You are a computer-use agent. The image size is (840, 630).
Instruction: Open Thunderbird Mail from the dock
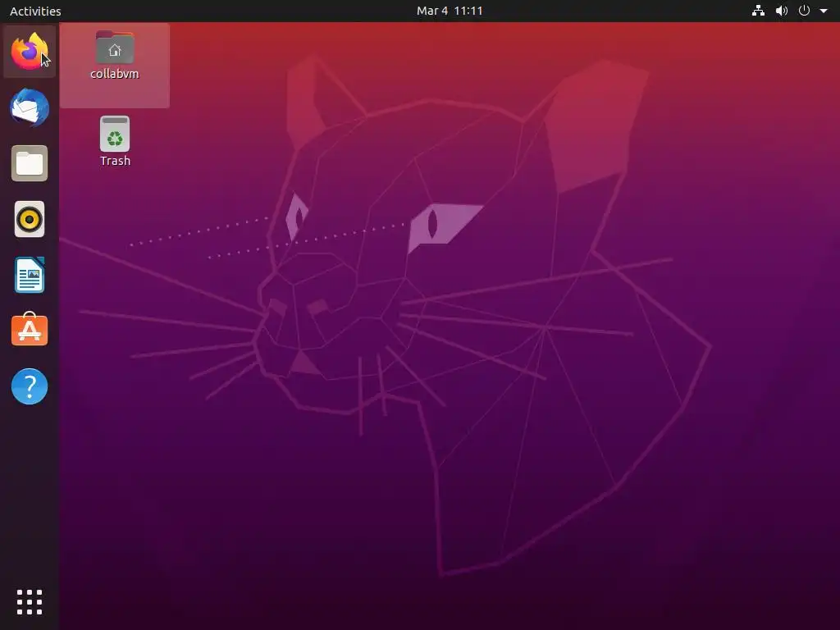pyautogui.click(x=30, y=107)
